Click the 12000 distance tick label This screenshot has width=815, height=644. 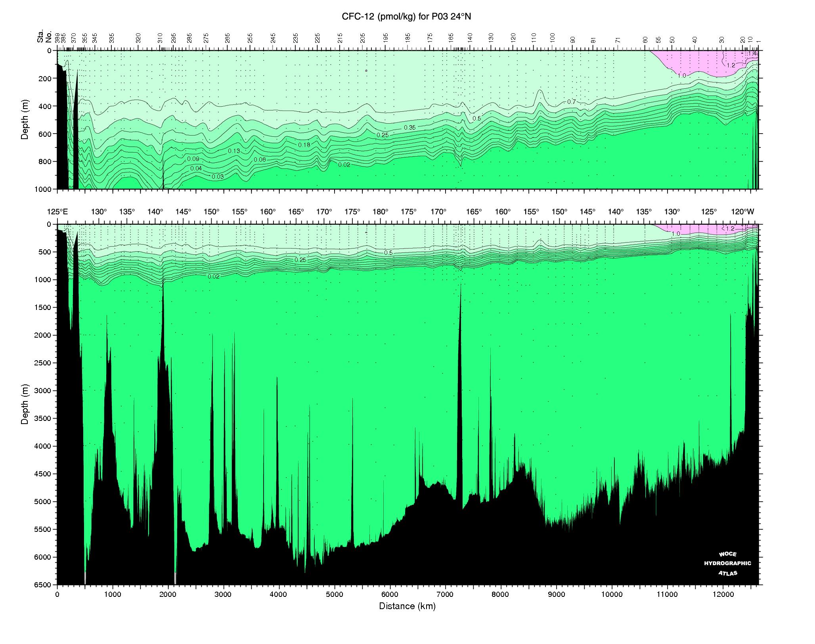[x=723, y=594]
